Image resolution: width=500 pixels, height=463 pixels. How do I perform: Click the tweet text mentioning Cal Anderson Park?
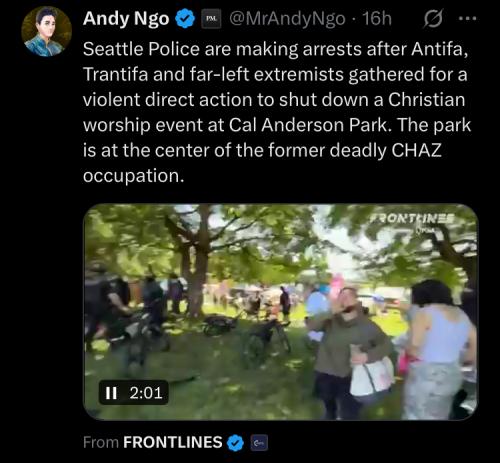pyautogui.click(x=277, y=125)
